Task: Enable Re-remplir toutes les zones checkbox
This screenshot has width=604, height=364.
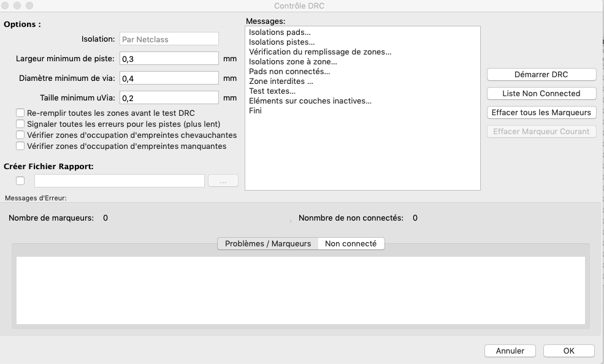Action: (x=20, y=113)
